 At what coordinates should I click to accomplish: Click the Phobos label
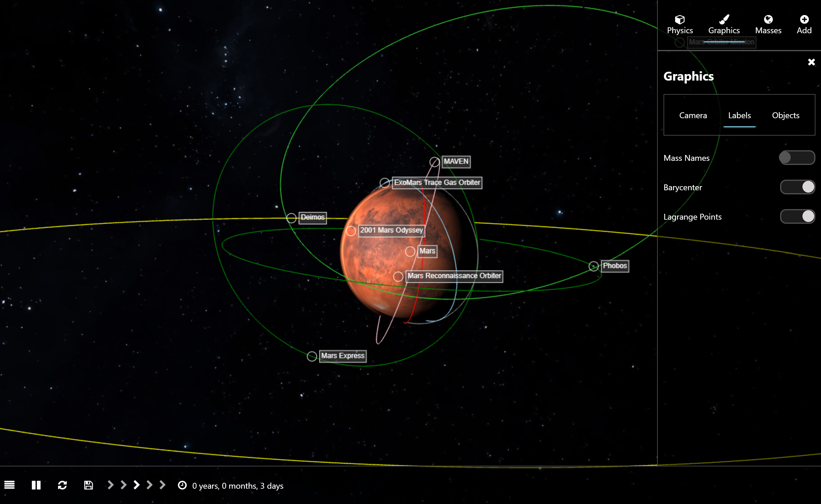point(615,266)
